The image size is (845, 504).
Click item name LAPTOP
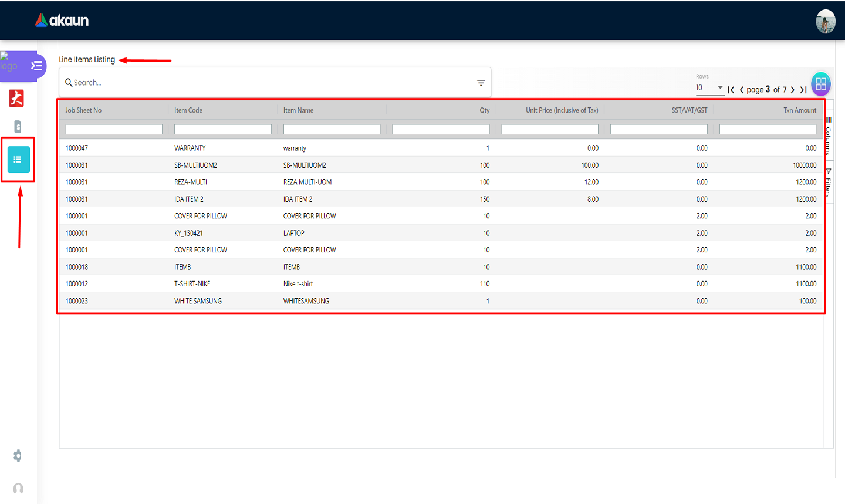[294, 234]
